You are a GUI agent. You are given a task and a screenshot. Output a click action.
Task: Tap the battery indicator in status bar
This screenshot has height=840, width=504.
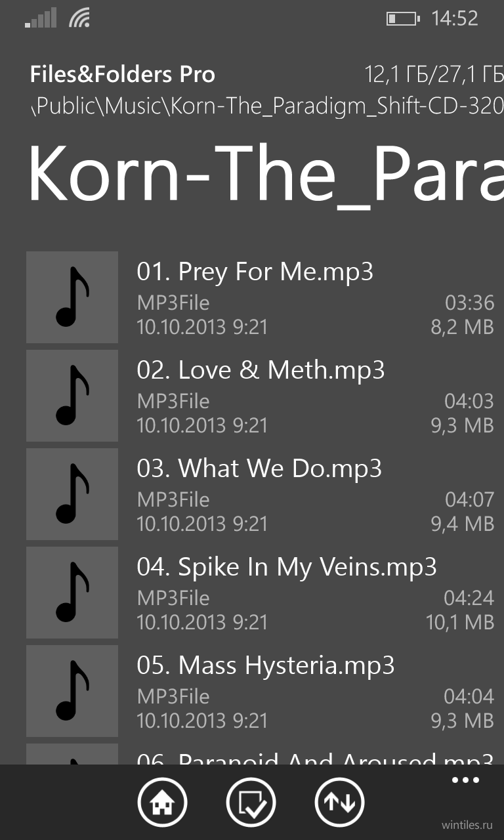(402, 18)
